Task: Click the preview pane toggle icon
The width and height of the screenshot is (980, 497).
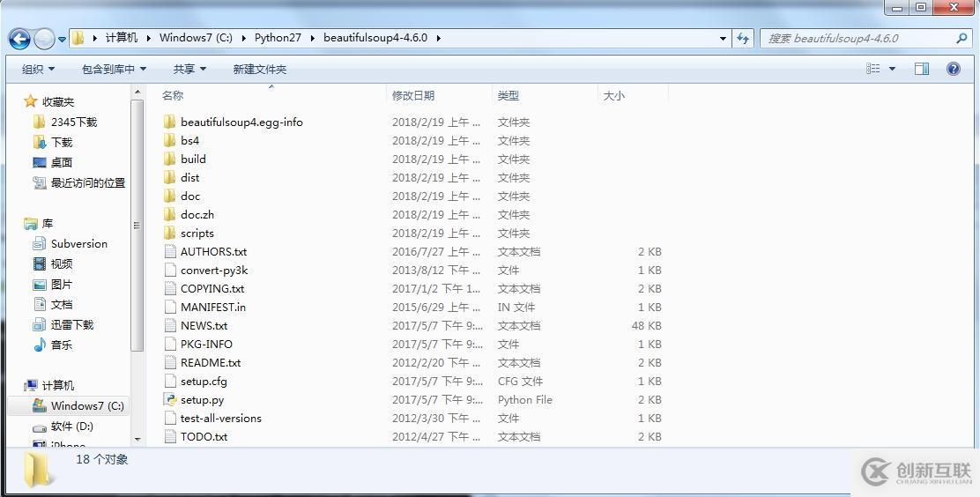Action: click(922, 69)
